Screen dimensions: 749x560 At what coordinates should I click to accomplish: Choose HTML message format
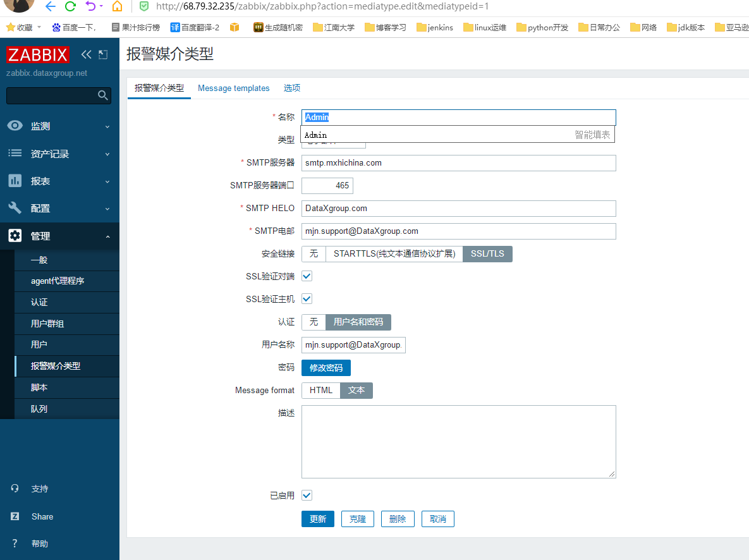[321, 391]
